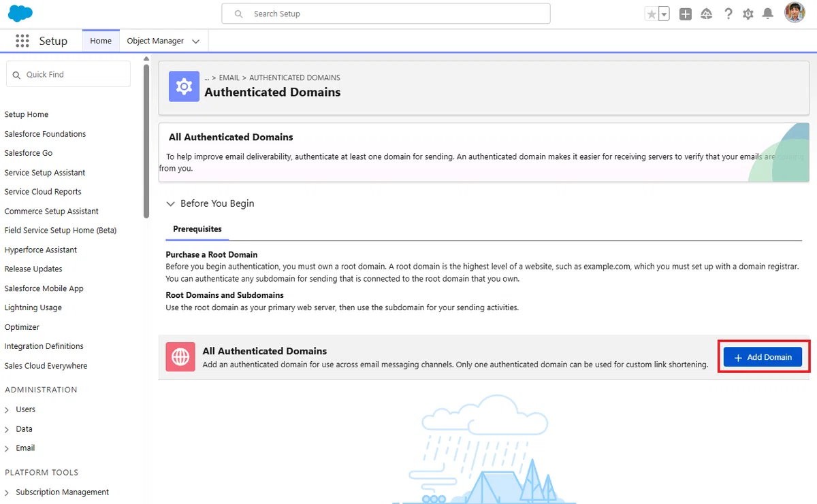This screenshot has width=817, height=504.
Task: Click the breadcrumb ellipsis link
Action: [207, 78]
